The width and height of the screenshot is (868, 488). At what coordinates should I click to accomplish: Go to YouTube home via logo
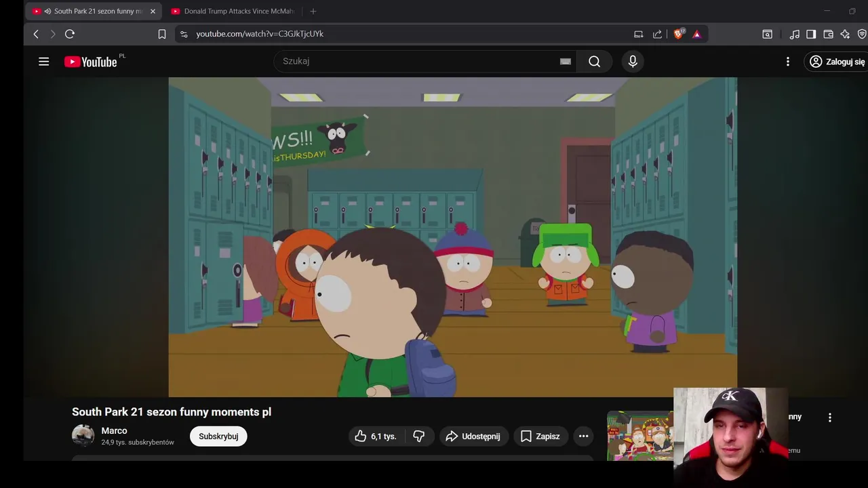coord(91,62)
